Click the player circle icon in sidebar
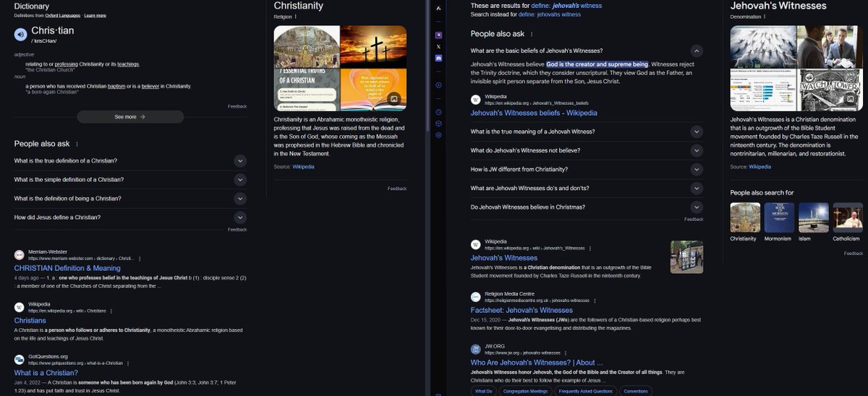 (x=438, y=85)
